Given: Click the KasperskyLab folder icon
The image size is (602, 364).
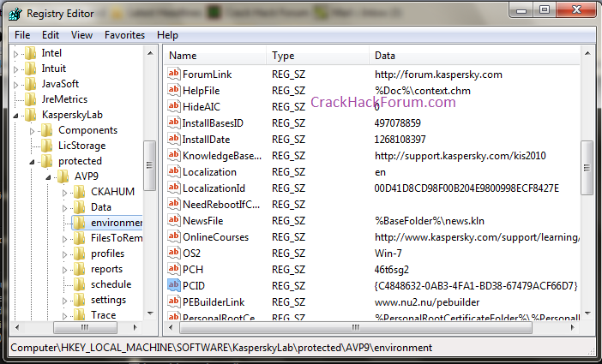Looking at the screenshot, I should [x=30, y=115].
